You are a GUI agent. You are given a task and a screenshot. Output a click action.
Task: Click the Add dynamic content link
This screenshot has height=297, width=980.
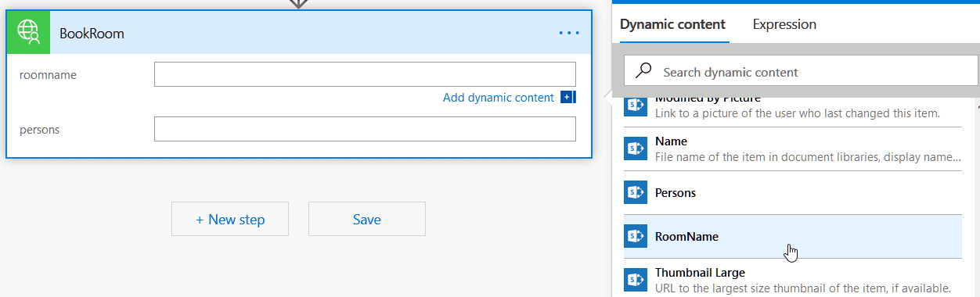[499, 98]
